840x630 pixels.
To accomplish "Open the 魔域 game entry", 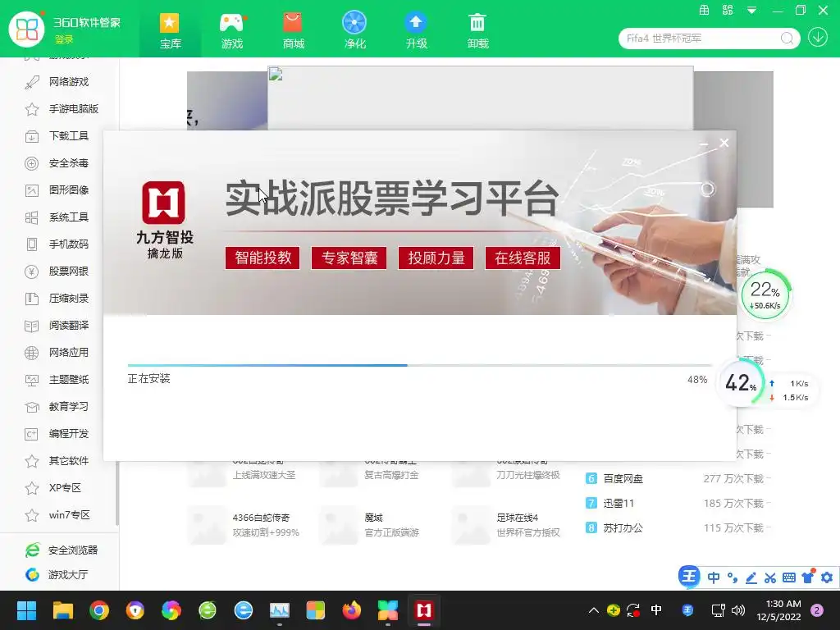I will pos(370,524).
